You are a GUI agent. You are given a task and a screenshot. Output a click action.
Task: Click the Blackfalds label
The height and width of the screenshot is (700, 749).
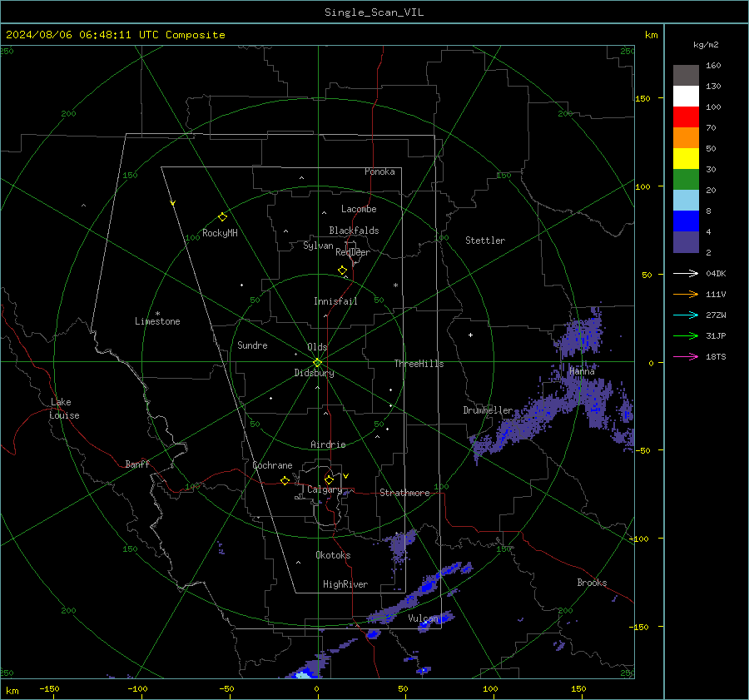[x=354, y=231]
